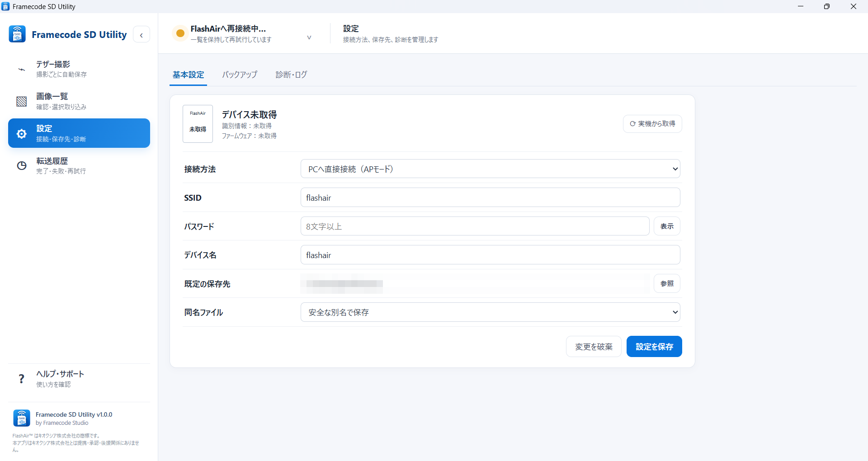Screen dimensions: 868x461
Task: Click by Framecode Studio text
Action: point(62,423)
